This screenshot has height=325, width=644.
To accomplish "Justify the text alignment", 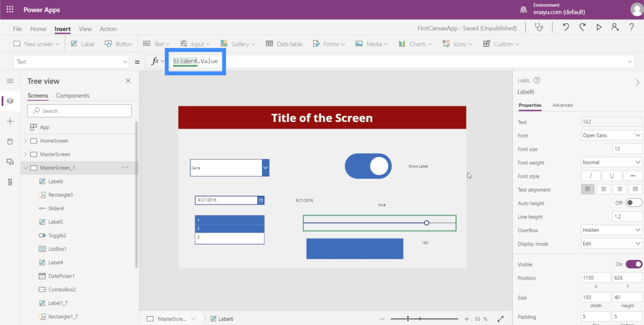I will 636,189.
